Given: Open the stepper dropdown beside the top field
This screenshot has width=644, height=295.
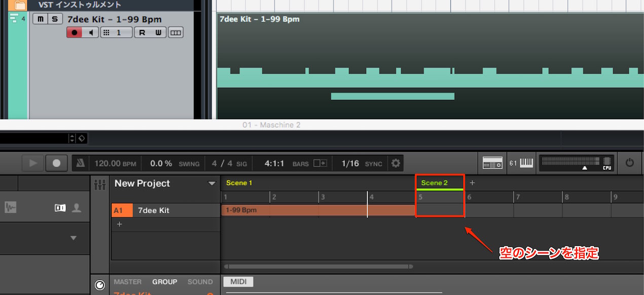Looking at the screenshot, I should [72, 138].
